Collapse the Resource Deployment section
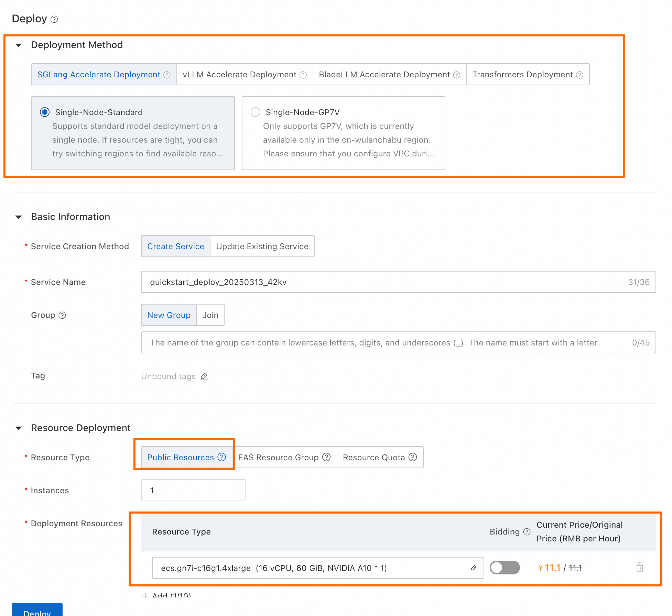 point(19,428)
